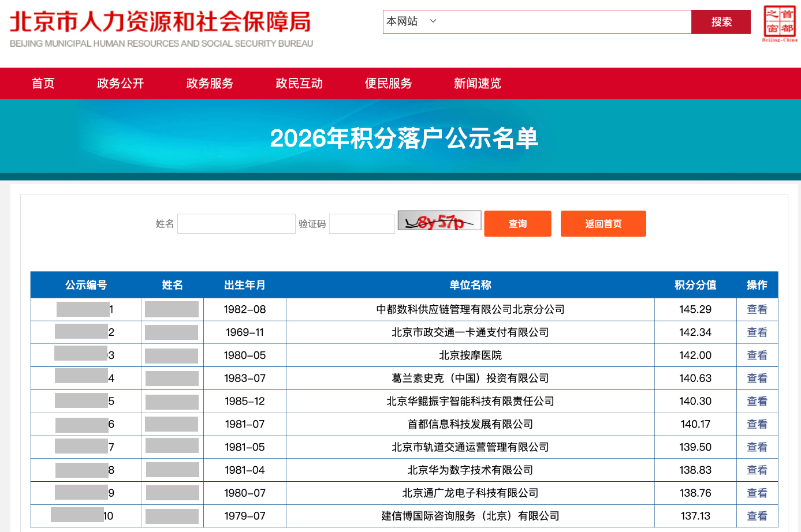The width and height of the screenshot is (801, 532).
Task: Click the 北京按摩医院 employer cell
Action: [470, 355]
